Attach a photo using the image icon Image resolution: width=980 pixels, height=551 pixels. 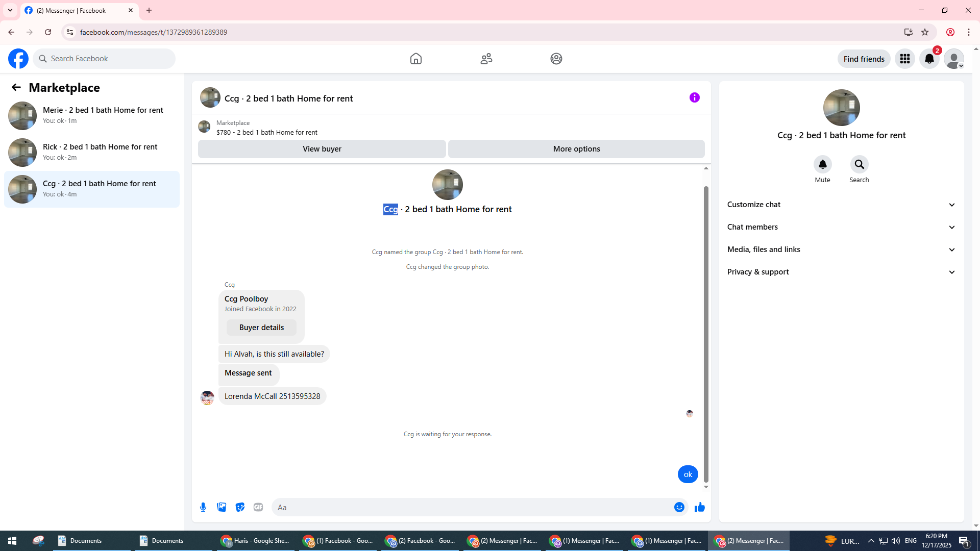[222, 507]
